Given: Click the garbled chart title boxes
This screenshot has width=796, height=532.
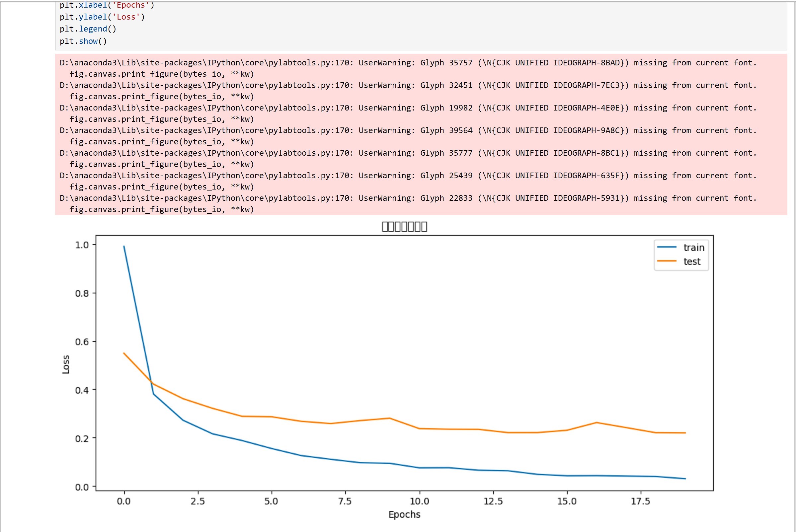Looking at the screenshot, I should pyautogui.click(x=404, y=226).
